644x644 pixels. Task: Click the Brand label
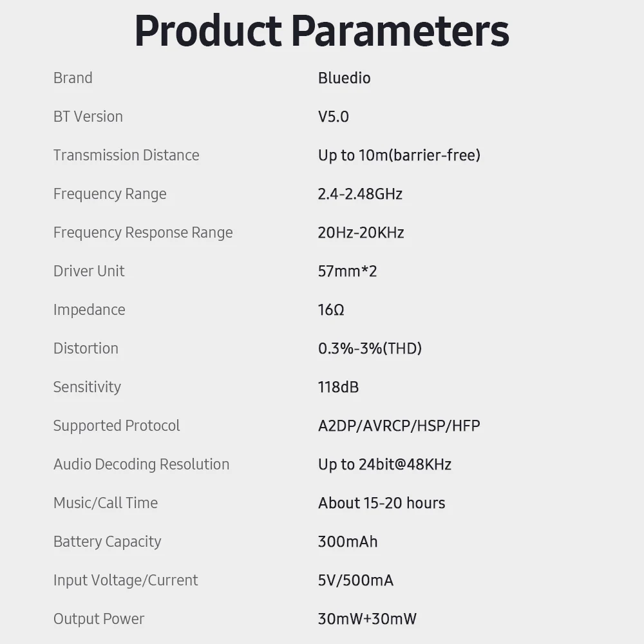[x=73, y=78]
